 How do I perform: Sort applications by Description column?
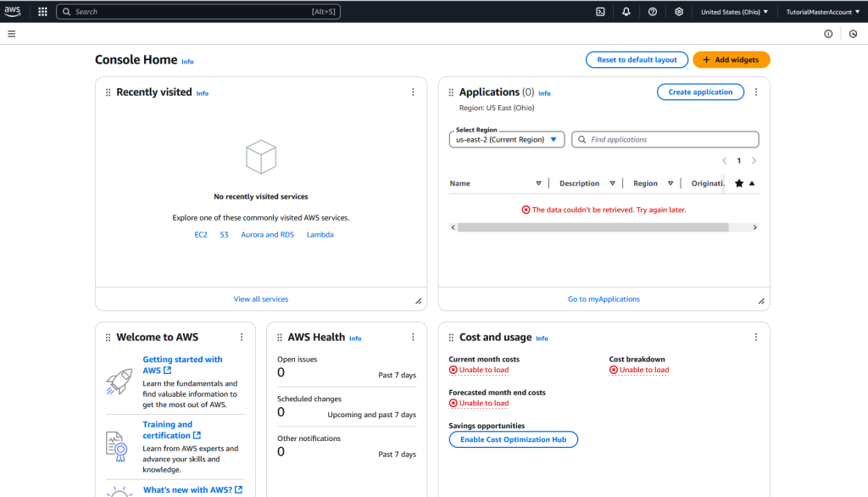point(612,183)
